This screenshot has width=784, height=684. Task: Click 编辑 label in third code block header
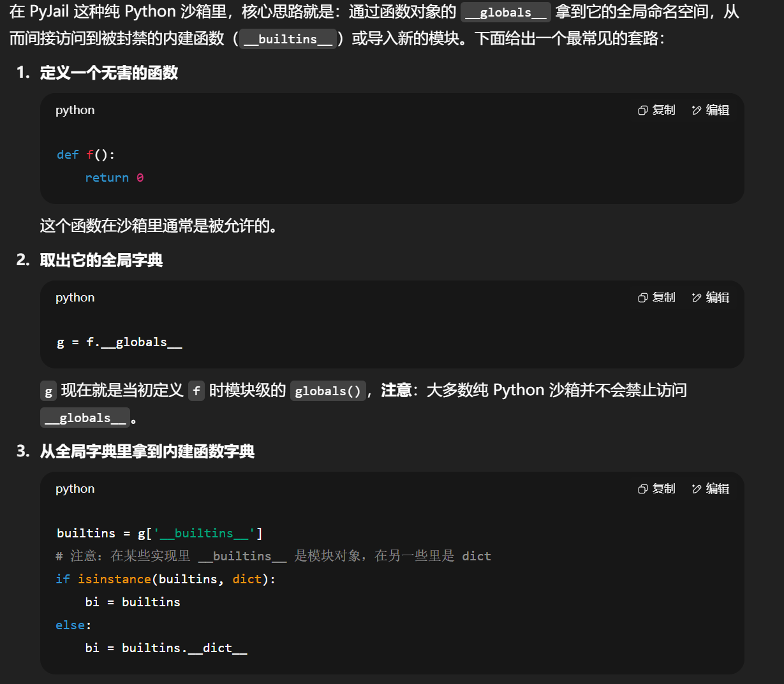(718, 489)
